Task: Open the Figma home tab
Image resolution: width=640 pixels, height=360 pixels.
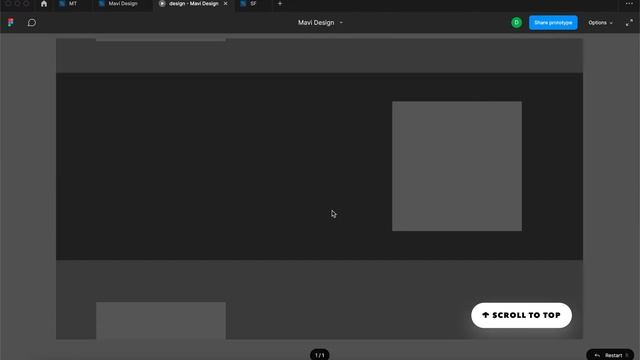Action: click(44, 4)
